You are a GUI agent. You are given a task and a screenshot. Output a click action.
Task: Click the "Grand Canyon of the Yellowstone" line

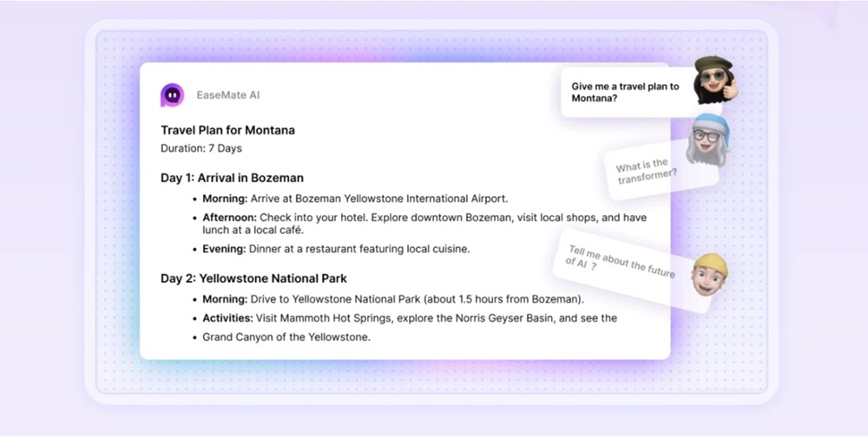click(286, 336)
